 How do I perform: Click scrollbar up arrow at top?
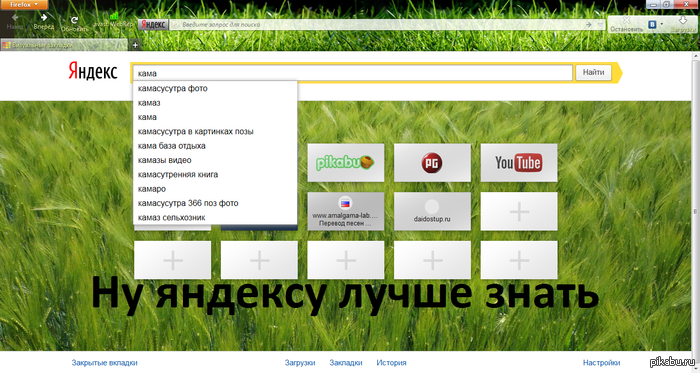[x=696, y=55]
